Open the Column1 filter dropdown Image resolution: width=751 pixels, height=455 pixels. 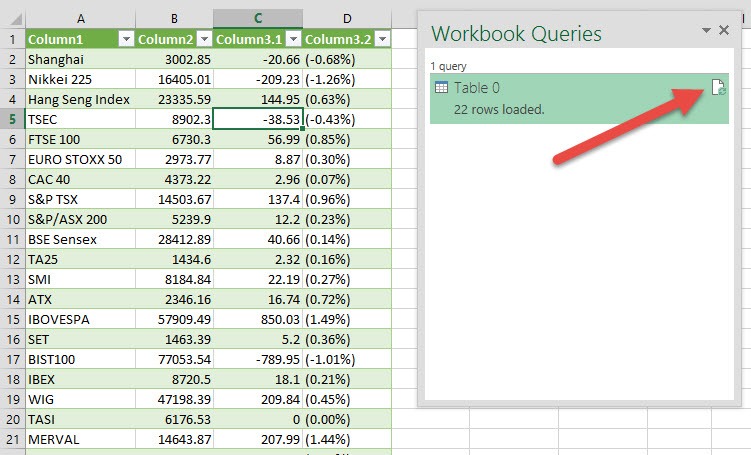pos(126,39)
